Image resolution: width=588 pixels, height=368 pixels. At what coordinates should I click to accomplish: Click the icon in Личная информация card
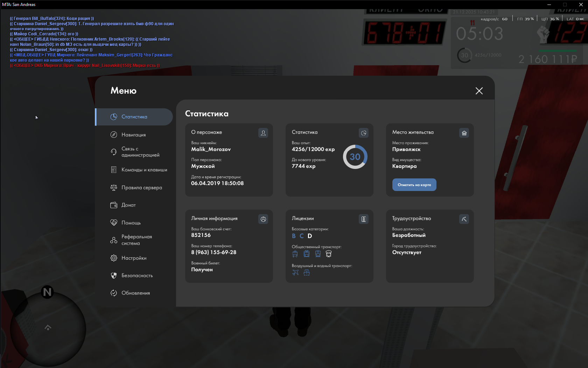point(263,219)
